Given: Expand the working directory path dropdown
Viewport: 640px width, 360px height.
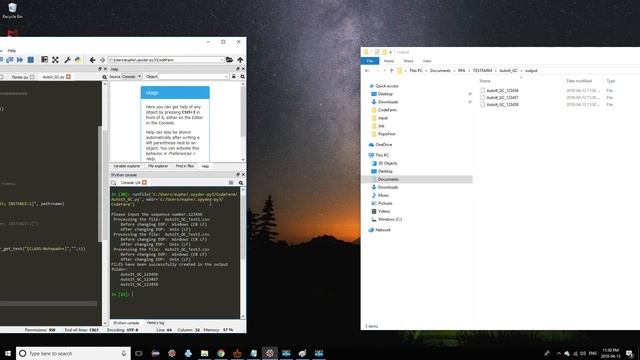Looking at the screenshot, I should point(221,60).
